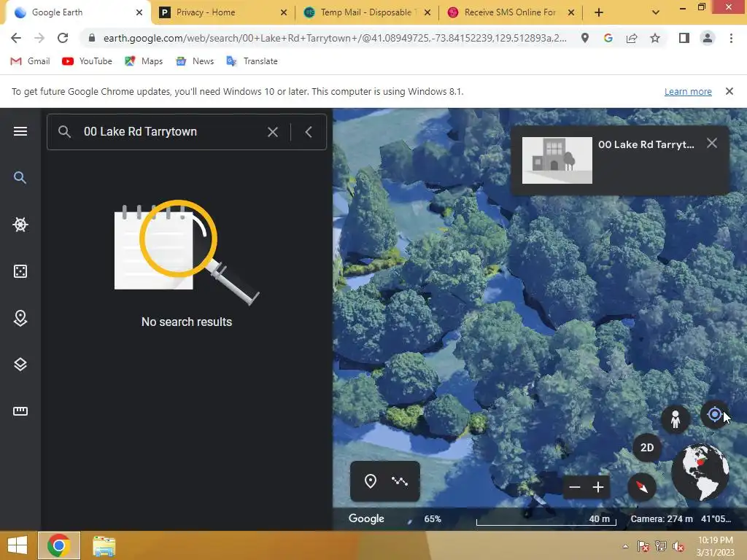Select the Measure distance ruler tool

point(20,411)
